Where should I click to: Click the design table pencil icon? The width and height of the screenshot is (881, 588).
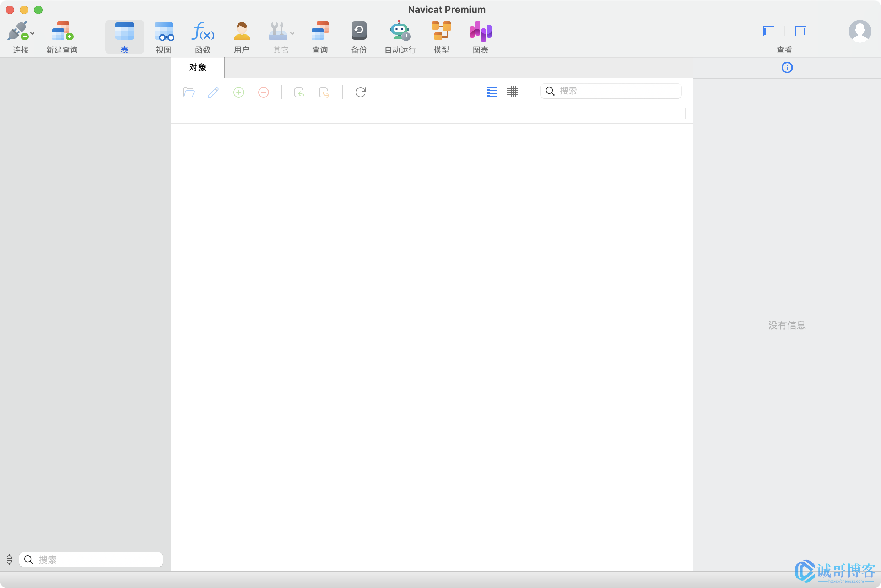pos(214,92)
